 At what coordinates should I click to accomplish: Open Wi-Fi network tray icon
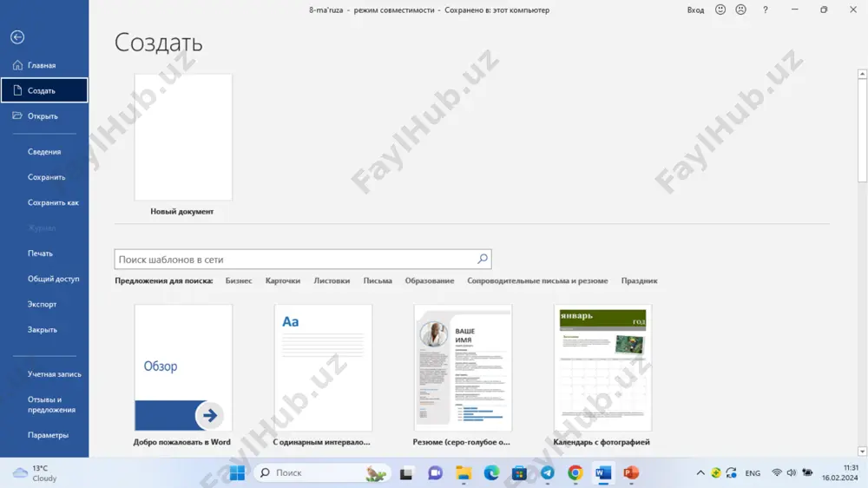[777, 473]
